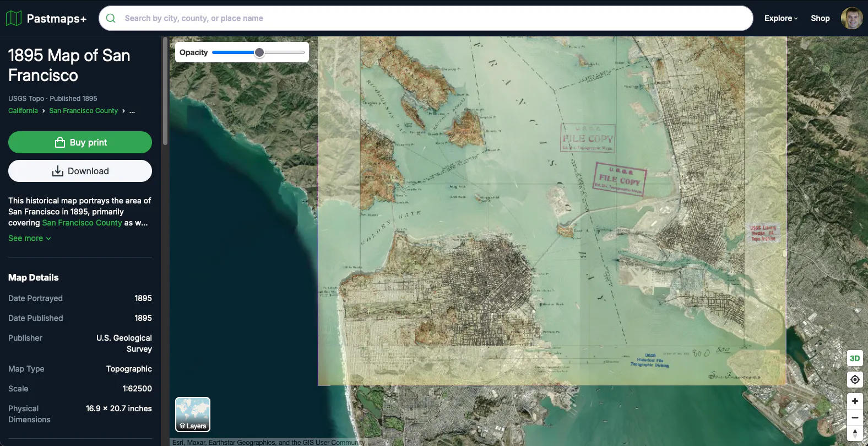Locate my position on the map
This screenshot has height=446, width=868.
855,379
